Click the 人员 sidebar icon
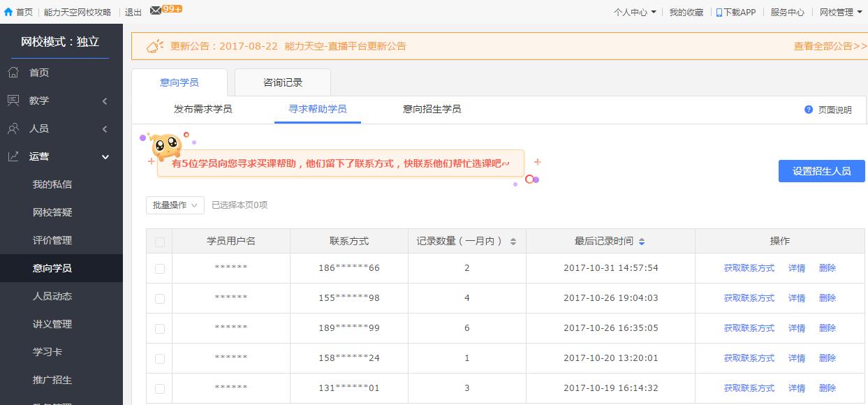 tap(13, 128)
